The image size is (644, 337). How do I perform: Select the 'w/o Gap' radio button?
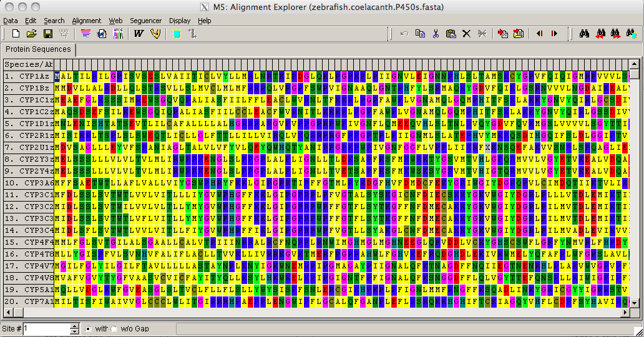tap(114, 328)
